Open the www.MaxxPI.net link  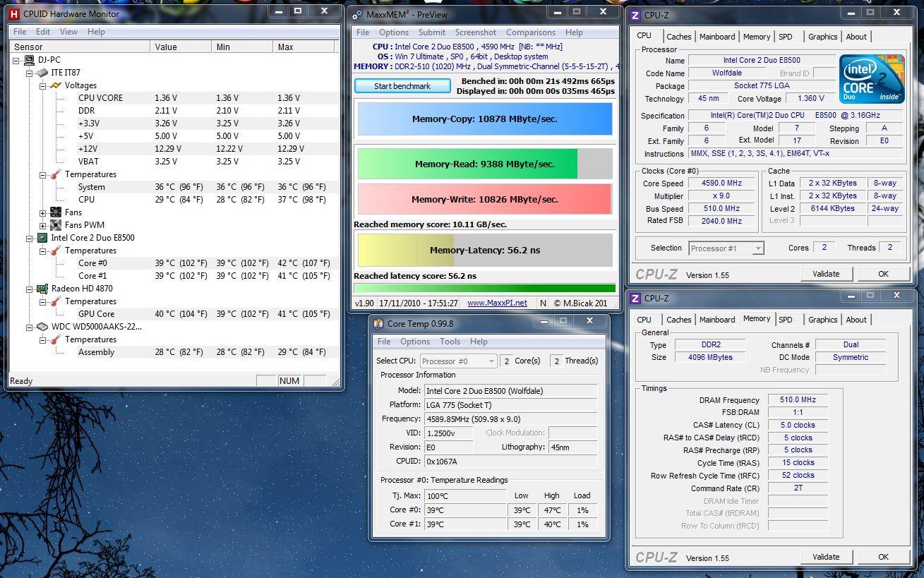(x=497, y=303)
